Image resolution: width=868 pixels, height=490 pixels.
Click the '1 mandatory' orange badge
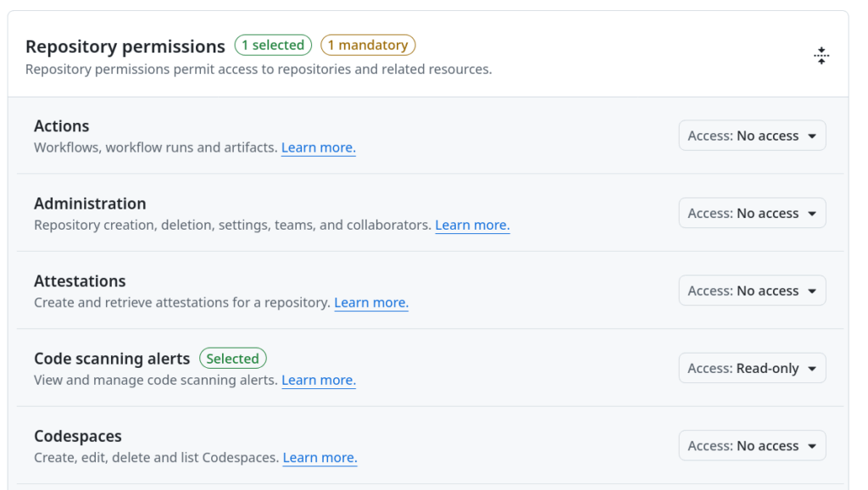pyautogui.click(x=368, y=45)
